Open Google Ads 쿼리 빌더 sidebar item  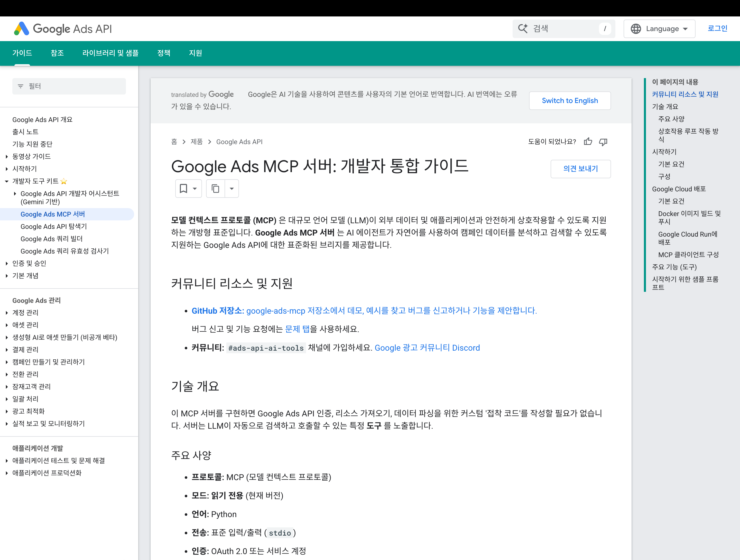(x=52, y=239)
